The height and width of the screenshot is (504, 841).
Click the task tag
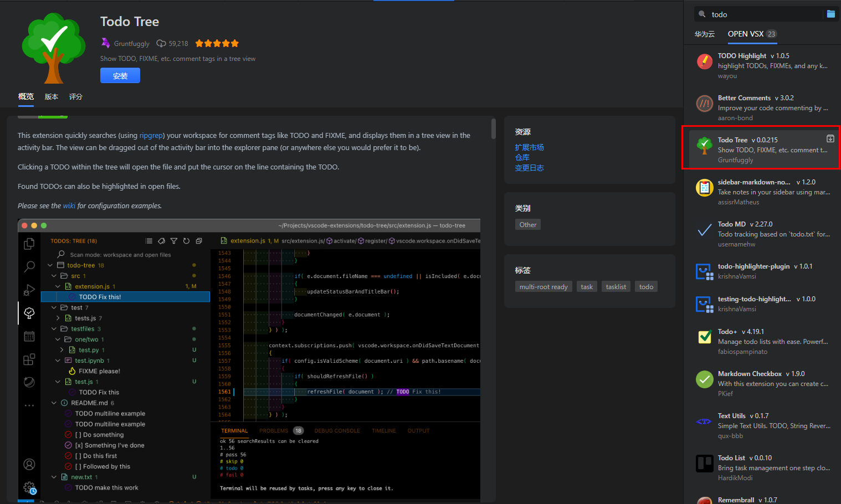(587, 286)
